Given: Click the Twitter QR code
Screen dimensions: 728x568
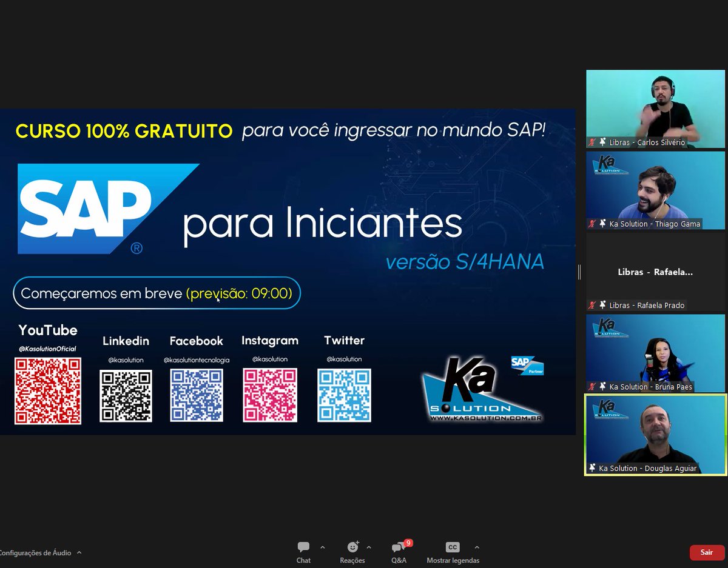Looking at the screenshot, I should (x=344, y=395).
